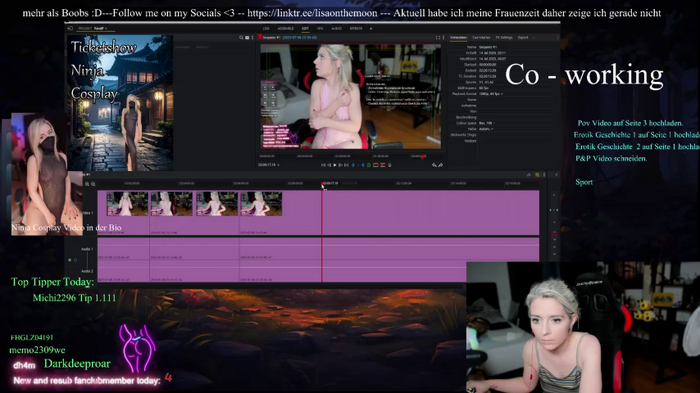Select the third video clip thumbnail on timeline
Screen dimensions: 700x393
click(217, 204)
